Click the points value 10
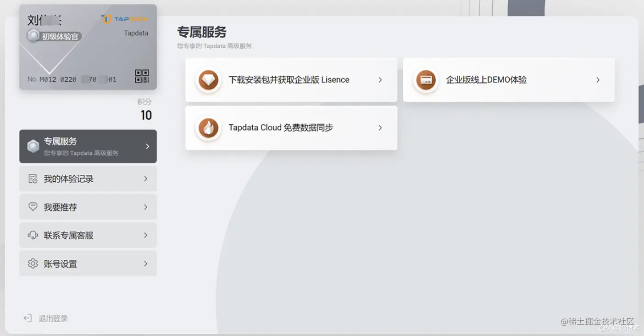 click(146, 115)
